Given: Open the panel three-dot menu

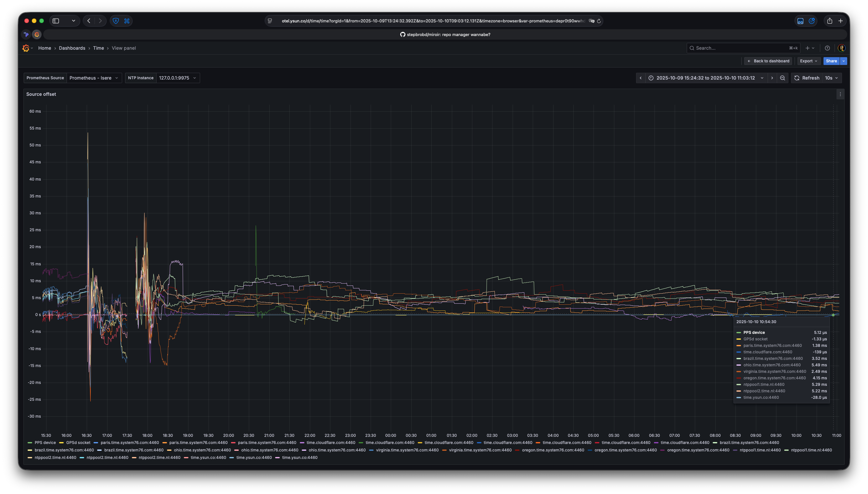Looking at the screenshot, I should point(840,94).
